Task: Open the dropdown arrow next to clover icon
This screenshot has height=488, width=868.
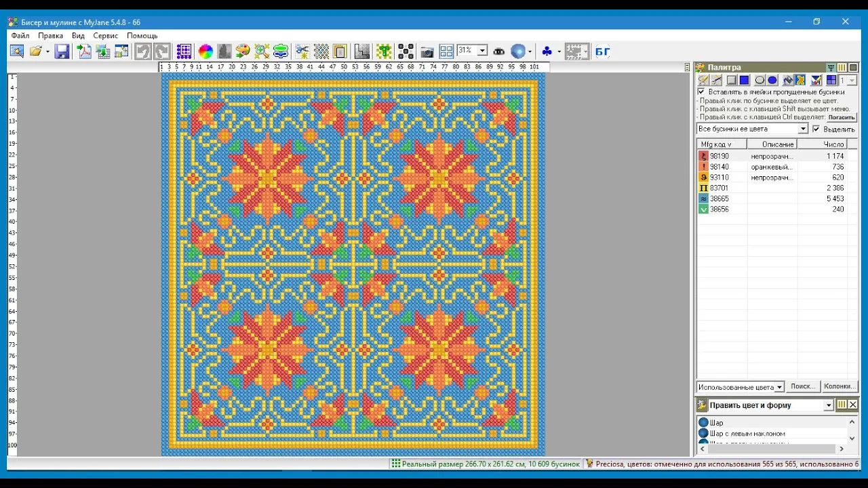Action: [x=559, y=52]
